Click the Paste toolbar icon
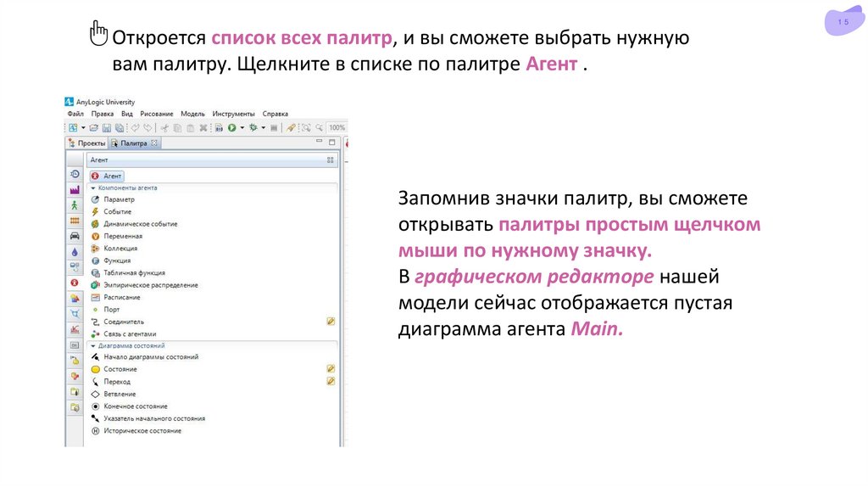Viewport: 868px width, 487px height. click(190, 127)
